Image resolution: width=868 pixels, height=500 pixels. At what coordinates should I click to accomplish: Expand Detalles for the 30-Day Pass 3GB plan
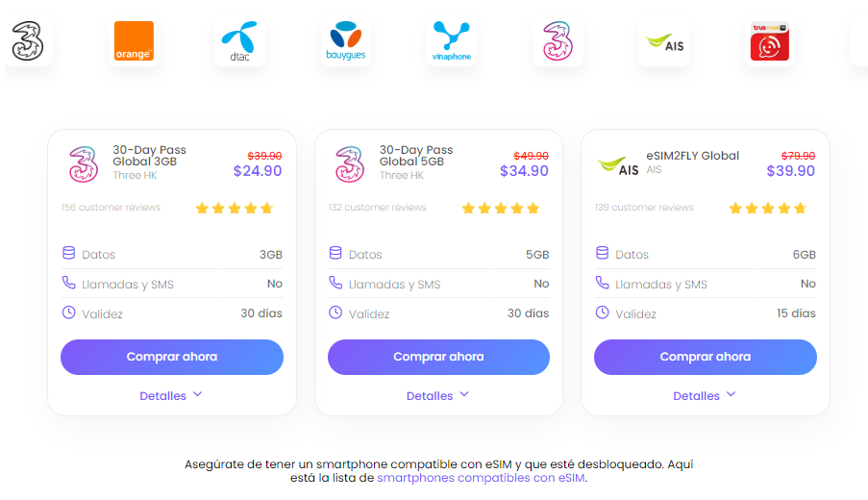click(171, 395)
